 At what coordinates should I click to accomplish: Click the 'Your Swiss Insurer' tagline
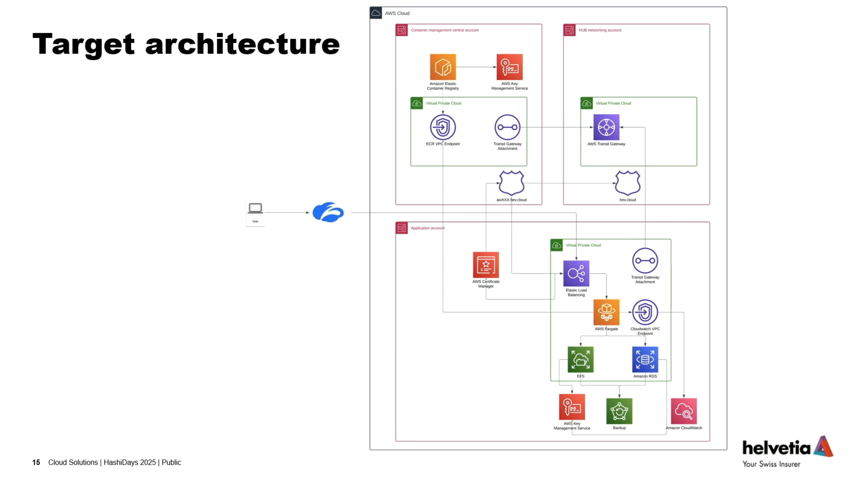[x=771, y=464]
